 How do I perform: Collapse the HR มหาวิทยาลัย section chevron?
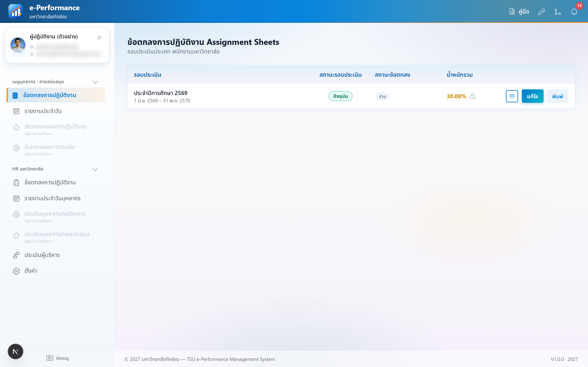coord(95,169)
